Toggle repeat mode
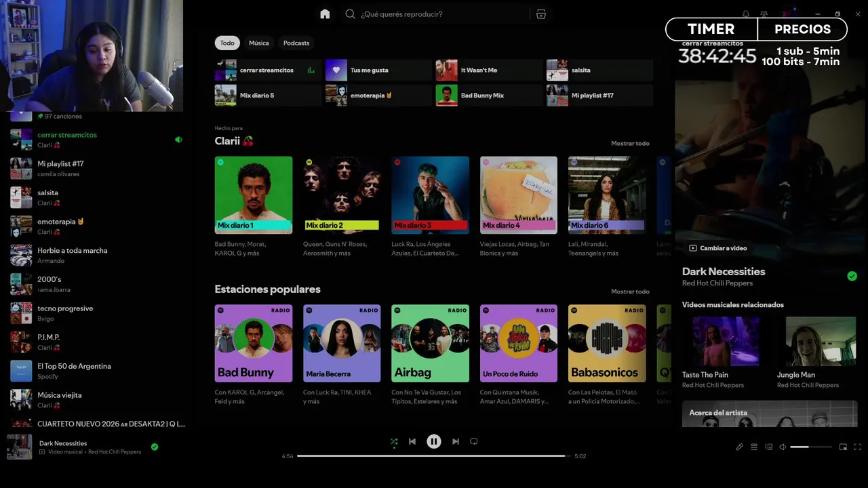The width and height of the screenshot is (868, 488). tap(474, 441)
